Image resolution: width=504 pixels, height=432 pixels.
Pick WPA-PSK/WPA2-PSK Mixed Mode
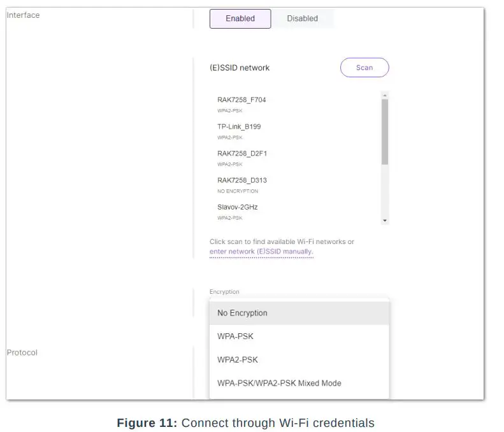tap(279, 383)
